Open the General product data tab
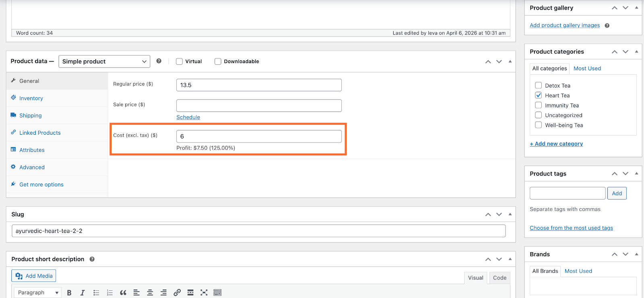The height and width of the screenshot is (298, 644). coord(57,81)
